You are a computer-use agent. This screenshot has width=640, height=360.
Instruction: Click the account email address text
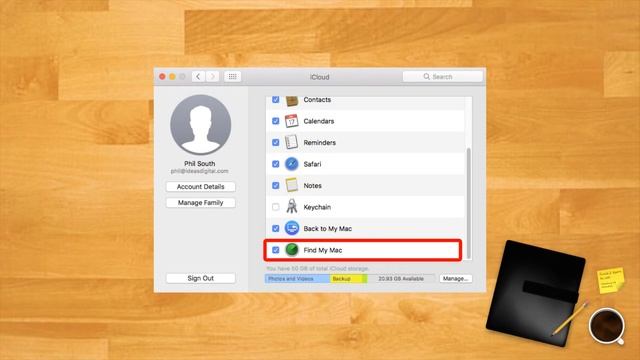click(x=200, y=171)
